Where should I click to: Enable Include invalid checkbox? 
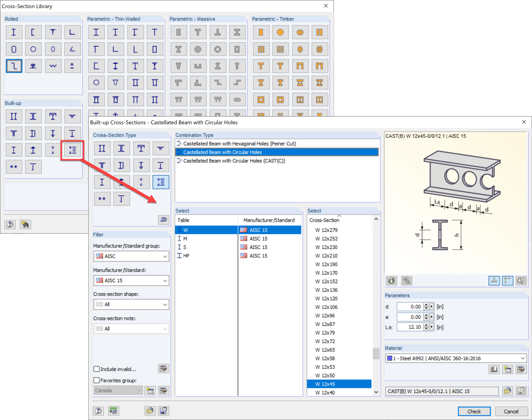tap(96, 369)
